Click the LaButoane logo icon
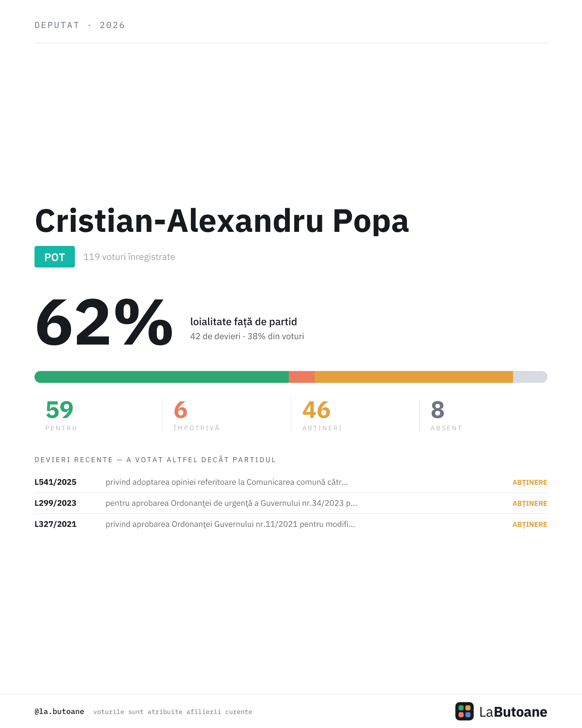Screen dimensions: 582x728 (x=464, y=711)
